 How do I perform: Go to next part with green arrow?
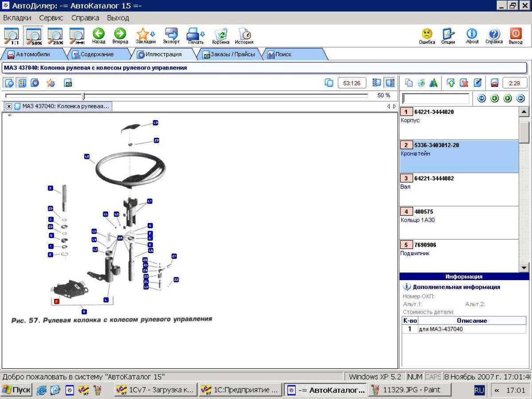pos(508,98)
